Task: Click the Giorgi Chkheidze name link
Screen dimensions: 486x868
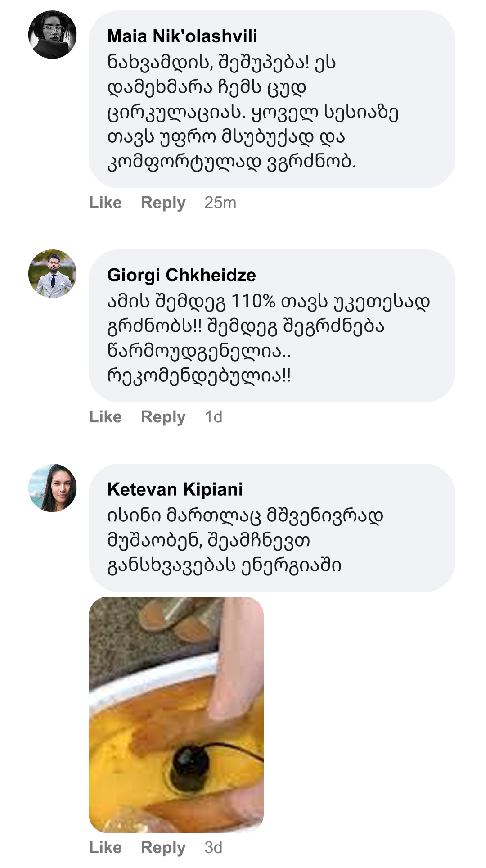Action: [x=181, y=275]
